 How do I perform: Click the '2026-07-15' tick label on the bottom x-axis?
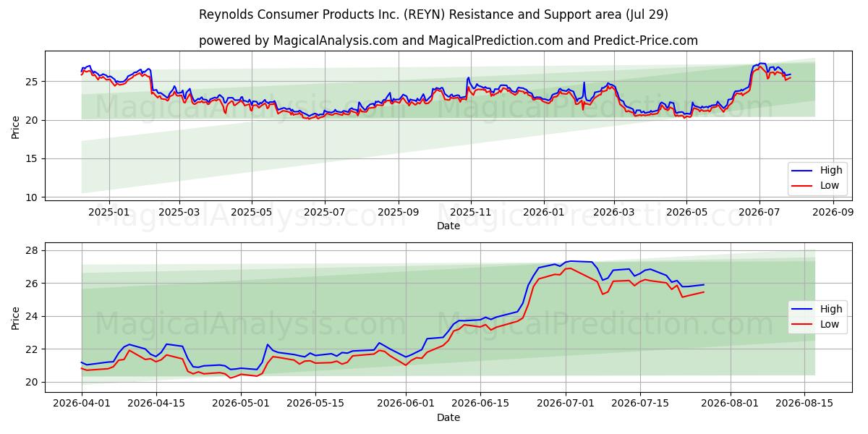(640, 404)
